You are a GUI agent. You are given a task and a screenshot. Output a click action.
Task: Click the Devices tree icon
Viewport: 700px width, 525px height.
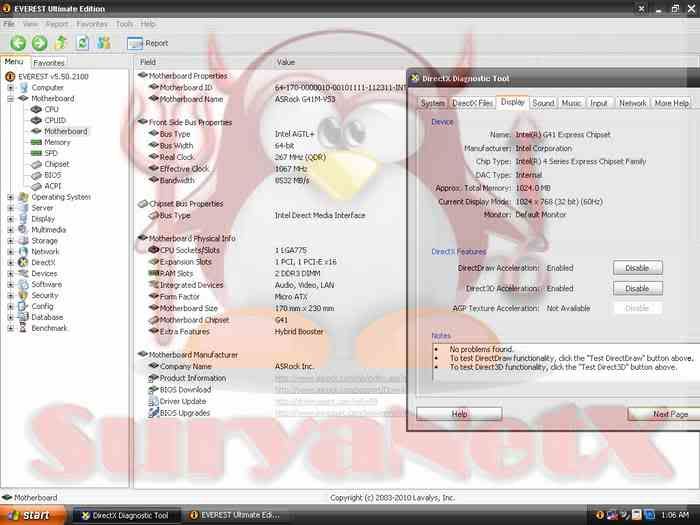click(x=23, y=273)
